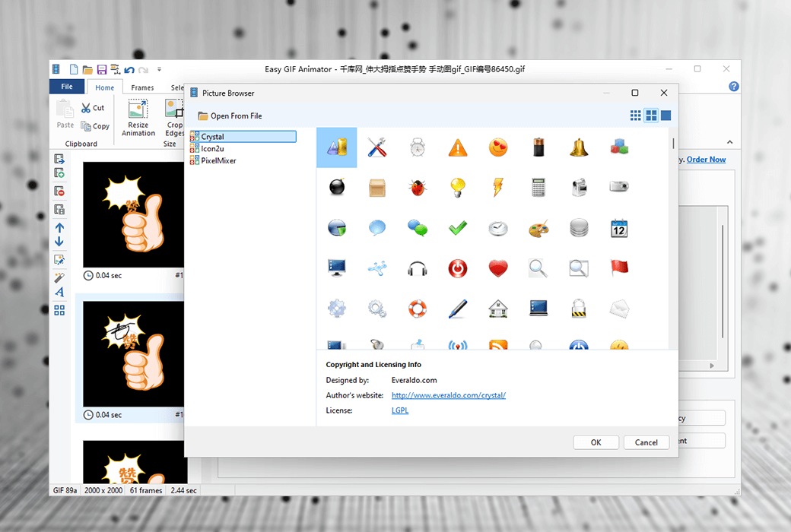This screenshot has height=532, width=791.
Task: Select the Crystal icon set in the tree
Action: pyautogui.click(x=243, y=137)
